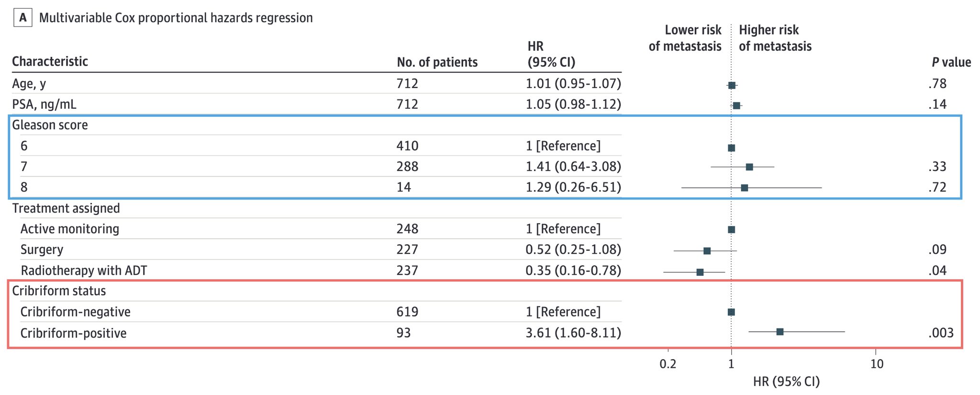This screenshot has height=395, width=980.
Task: Click the "Cribriform status" row heading
Action: tap(59, 291)
